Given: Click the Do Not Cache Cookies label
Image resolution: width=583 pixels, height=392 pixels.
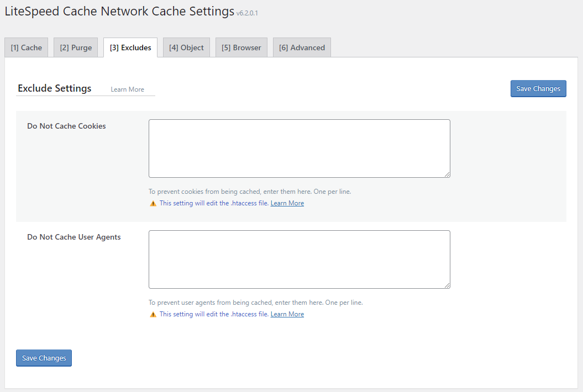Looking at the screenshot, I should [x=66, y=126].
